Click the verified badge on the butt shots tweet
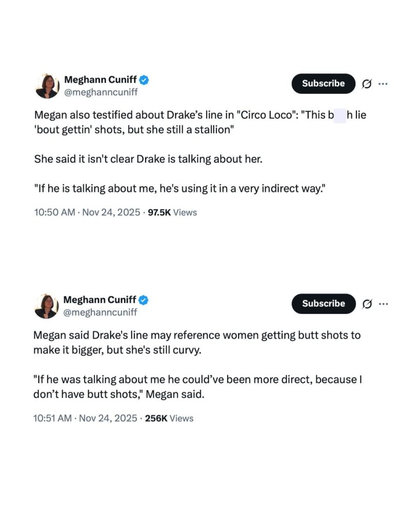 coord(145,299)
